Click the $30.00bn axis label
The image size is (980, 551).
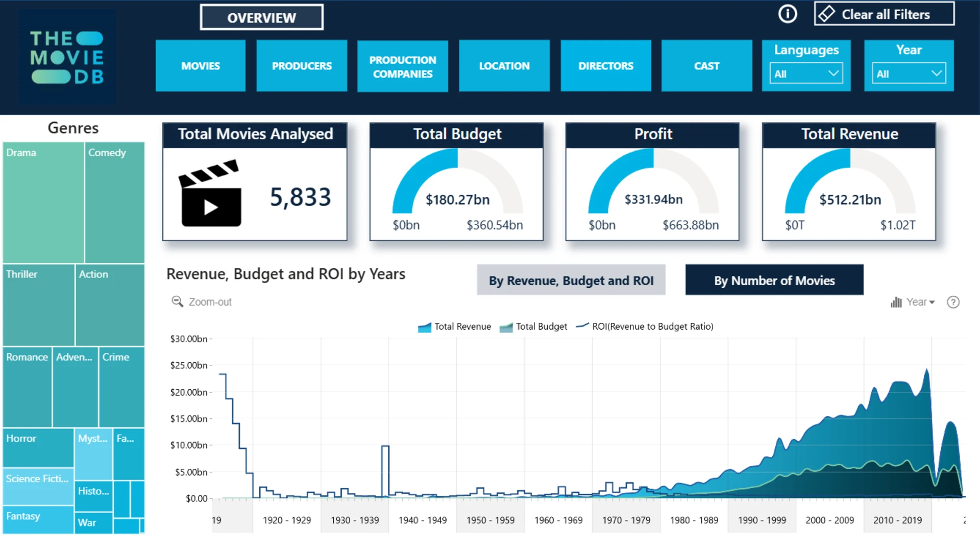(189, 339)
